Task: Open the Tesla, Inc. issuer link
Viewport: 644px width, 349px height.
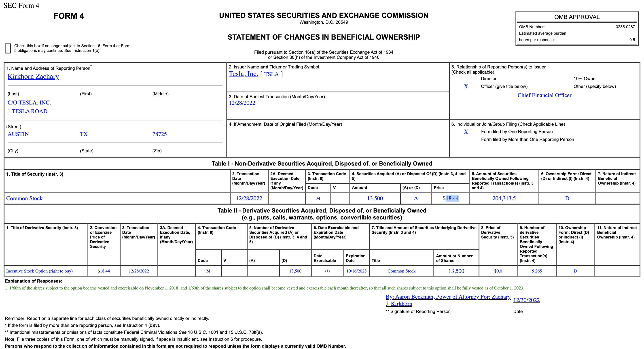Action: tap(244, 74)
